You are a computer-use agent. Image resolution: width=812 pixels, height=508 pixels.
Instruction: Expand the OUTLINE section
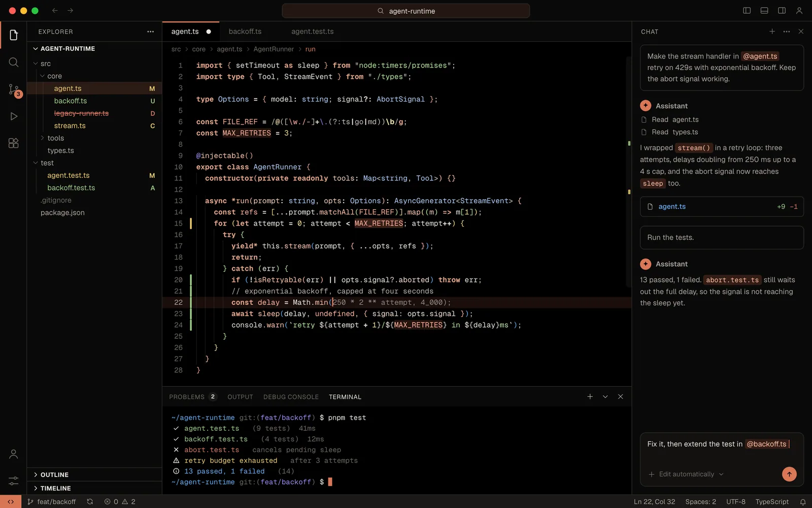click(x=94, y=474)
